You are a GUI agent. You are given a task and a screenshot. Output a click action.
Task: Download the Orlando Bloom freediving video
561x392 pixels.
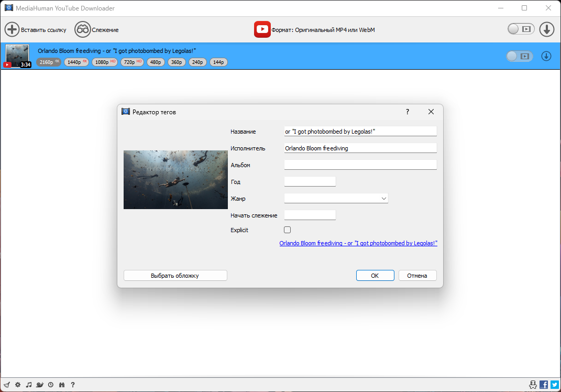(546, 56)
